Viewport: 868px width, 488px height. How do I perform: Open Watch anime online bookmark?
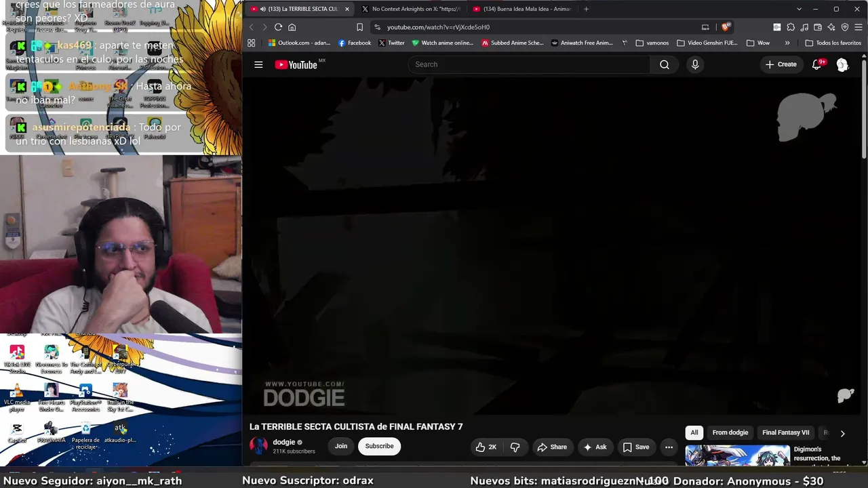[442, 43]
